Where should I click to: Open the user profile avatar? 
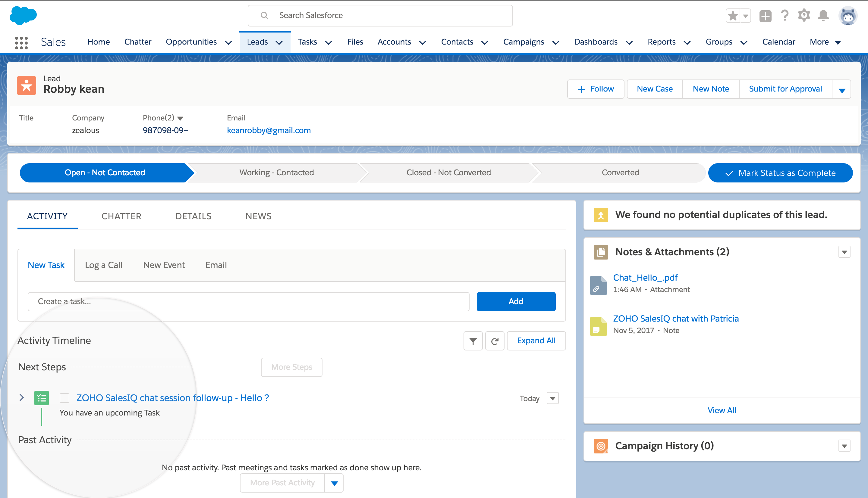(x=848, y=16)
